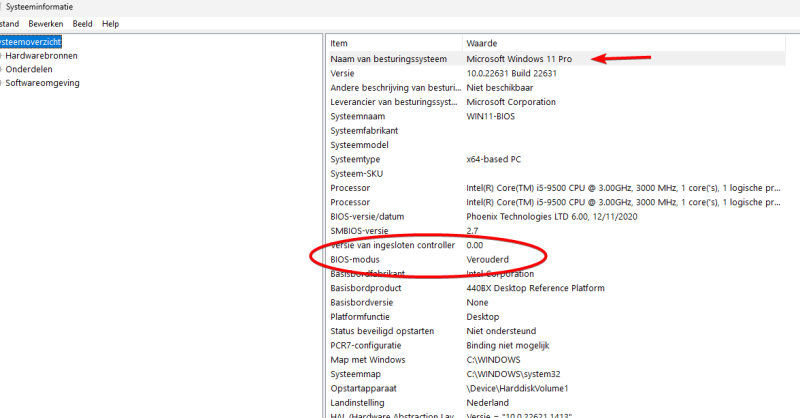The height and width of the screenshot is (418, 800).
Task: Click the value '\Device\HarddiskVolume1'
Action: click(x=517, y=388)
